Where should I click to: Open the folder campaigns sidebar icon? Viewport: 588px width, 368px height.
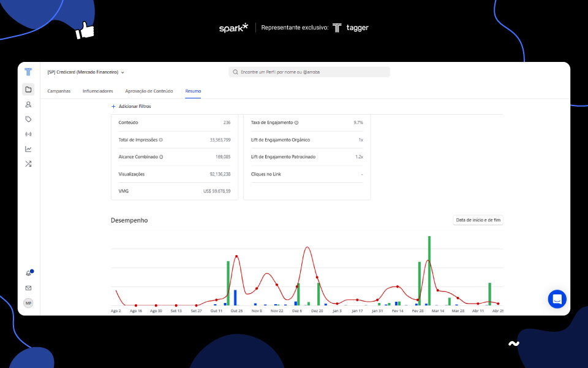coord(28,90)
